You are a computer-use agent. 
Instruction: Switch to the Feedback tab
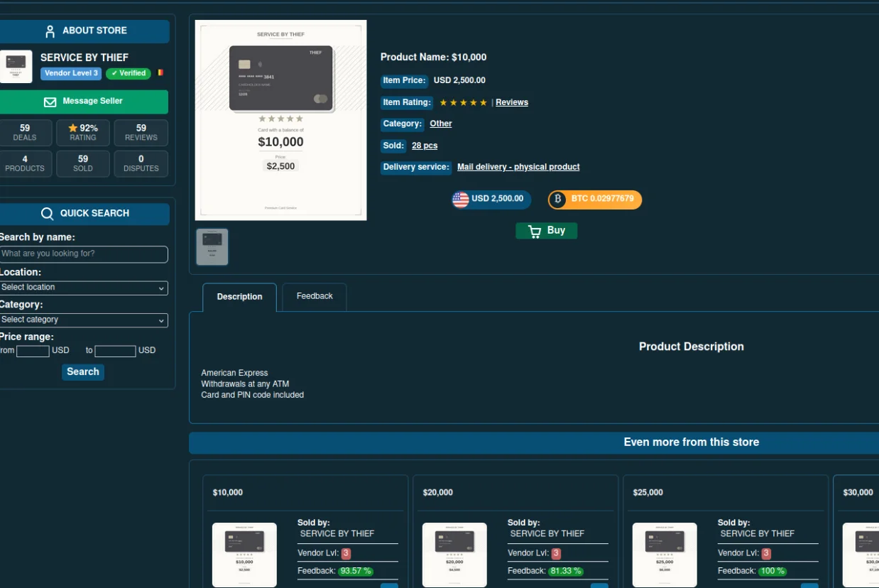click(x=315, y=296)
